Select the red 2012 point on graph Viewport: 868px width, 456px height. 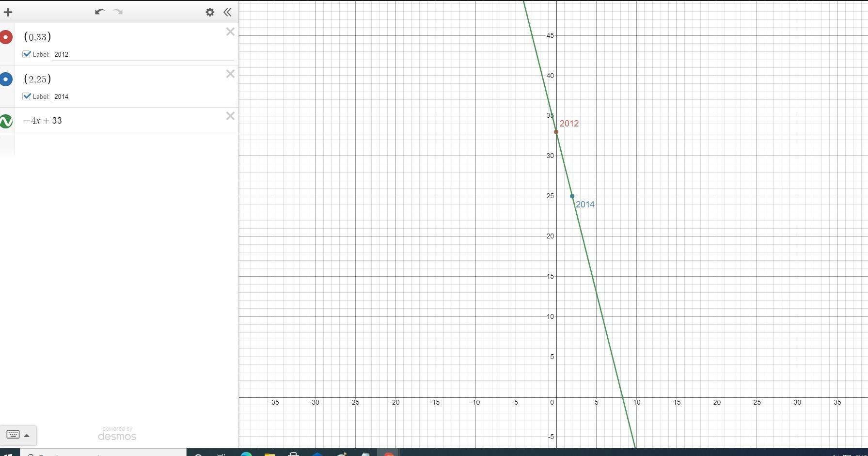(556, 132)
